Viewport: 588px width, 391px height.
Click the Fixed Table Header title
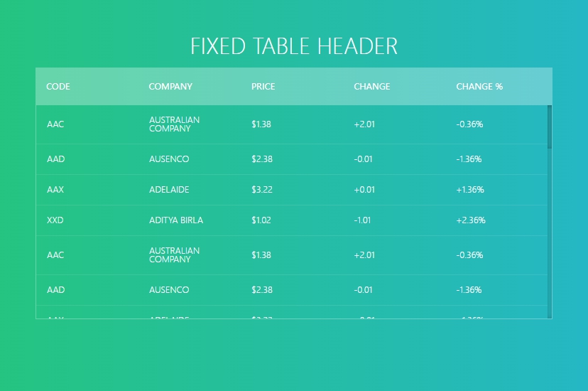pyautogui.click(x=294, y=46)
